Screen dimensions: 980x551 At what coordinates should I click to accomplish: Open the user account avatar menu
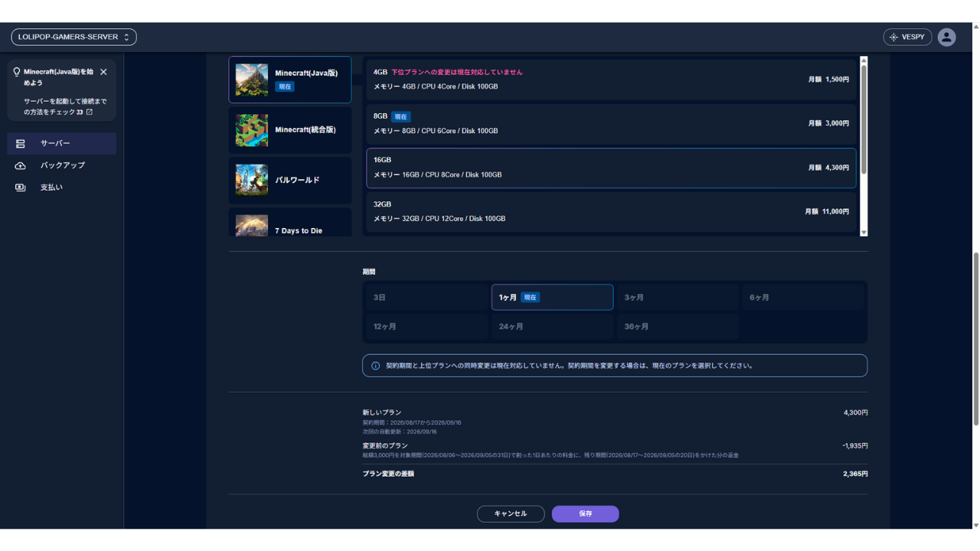[x=946, y=37]
